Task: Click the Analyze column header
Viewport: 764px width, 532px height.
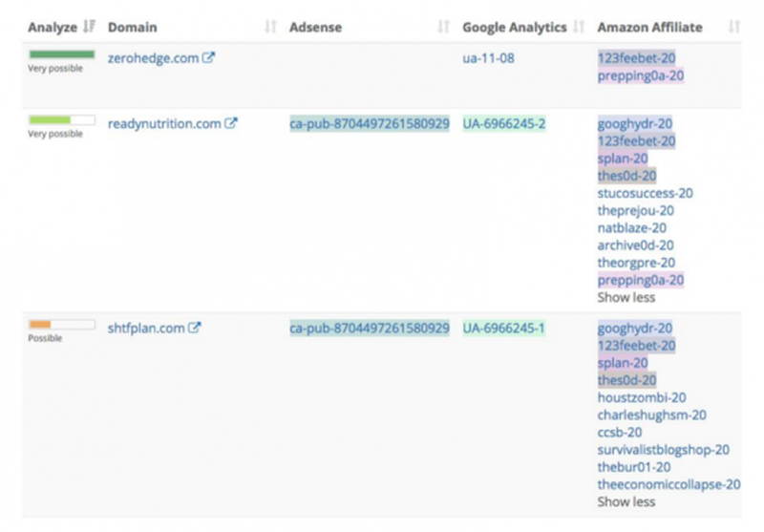Action: (53, 28)
